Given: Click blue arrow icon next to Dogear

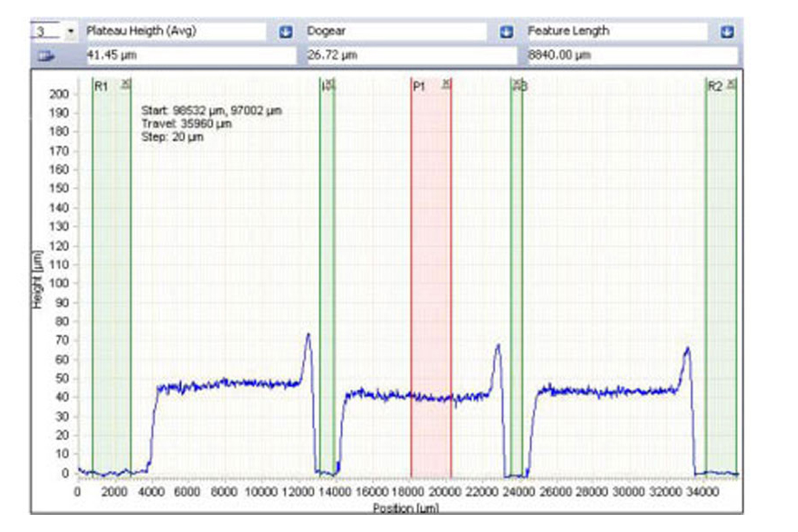Looking at the screenshot, I should coord(507,32).
